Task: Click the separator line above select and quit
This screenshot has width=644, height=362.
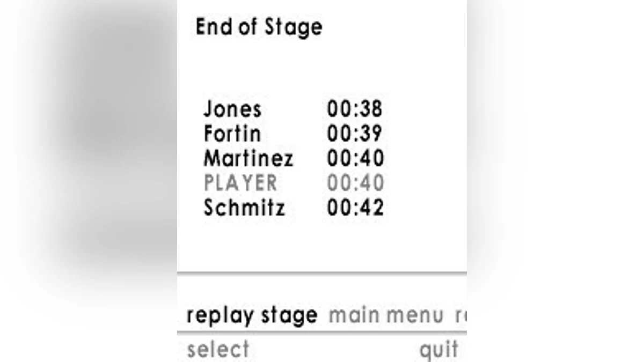Action: click(x=322, y=334)
